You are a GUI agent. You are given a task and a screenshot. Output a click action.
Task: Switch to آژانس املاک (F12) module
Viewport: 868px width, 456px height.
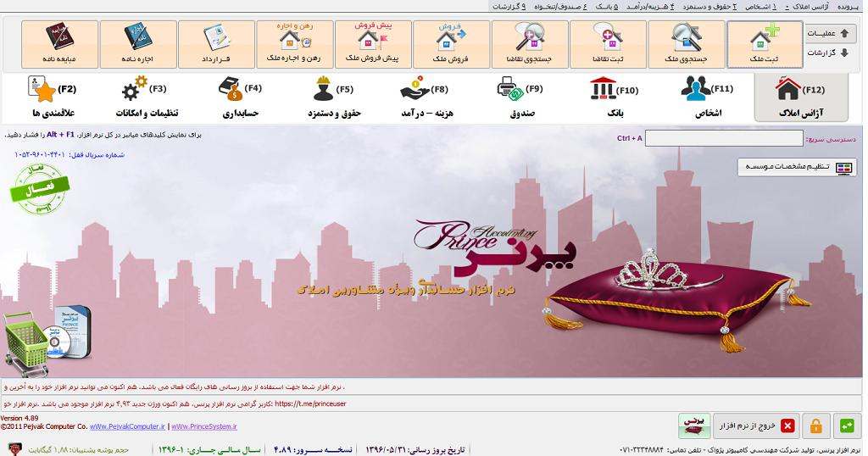point(801,98)
